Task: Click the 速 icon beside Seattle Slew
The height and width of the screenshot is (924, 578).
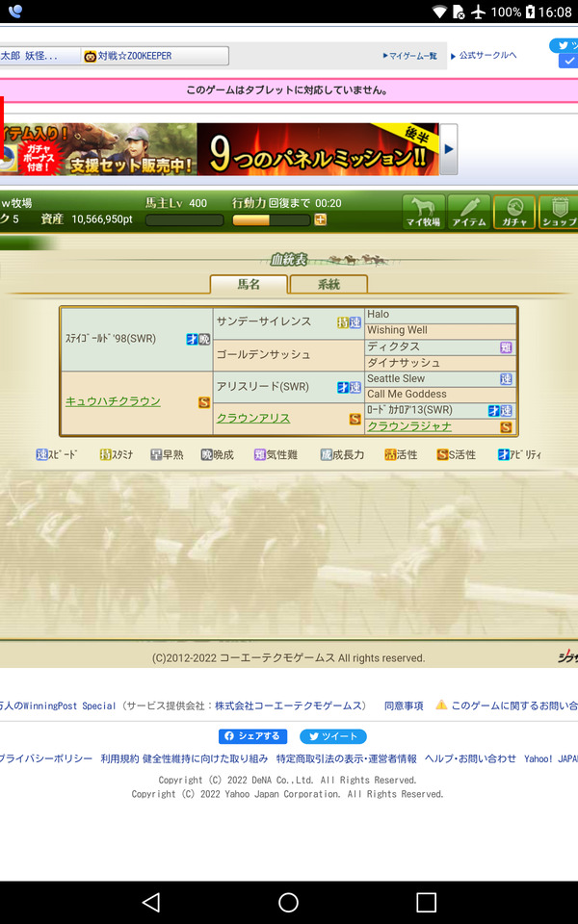Action: 506,379
